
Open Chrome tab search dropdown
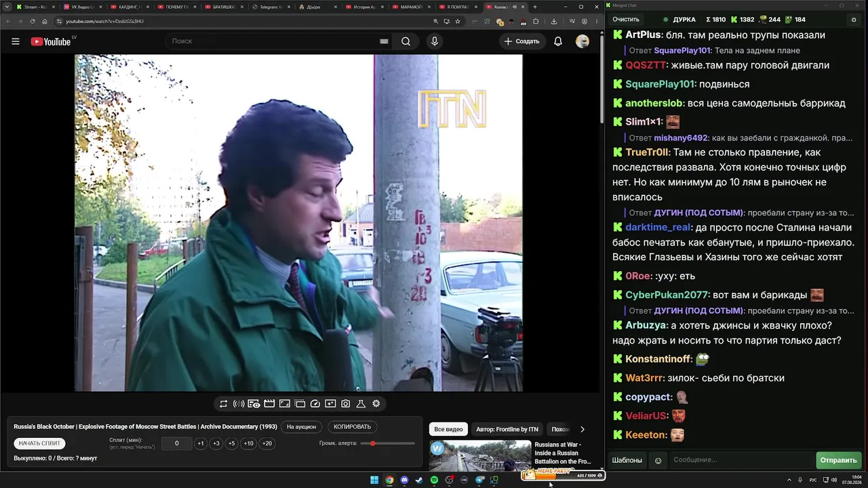[x=7, y=7]
